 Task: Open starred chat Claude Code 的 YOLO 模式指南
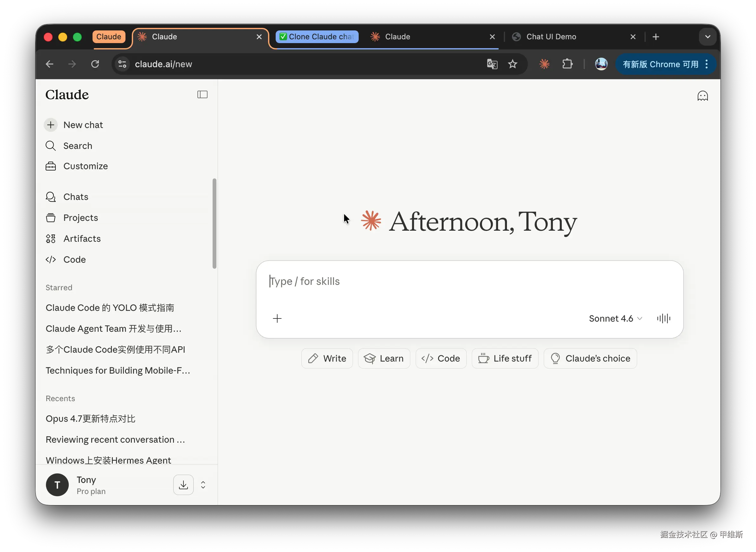coord(110,308)
